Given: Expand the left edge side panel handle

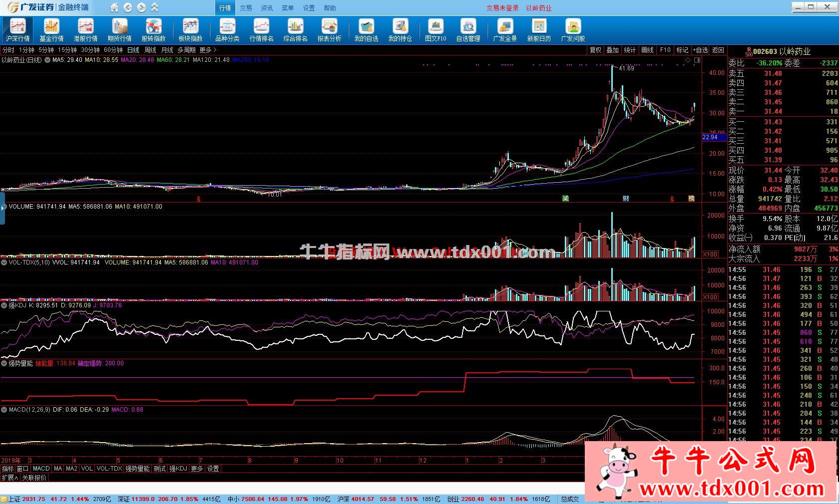Looking at the screenshot, I should (x=2, y=208).
